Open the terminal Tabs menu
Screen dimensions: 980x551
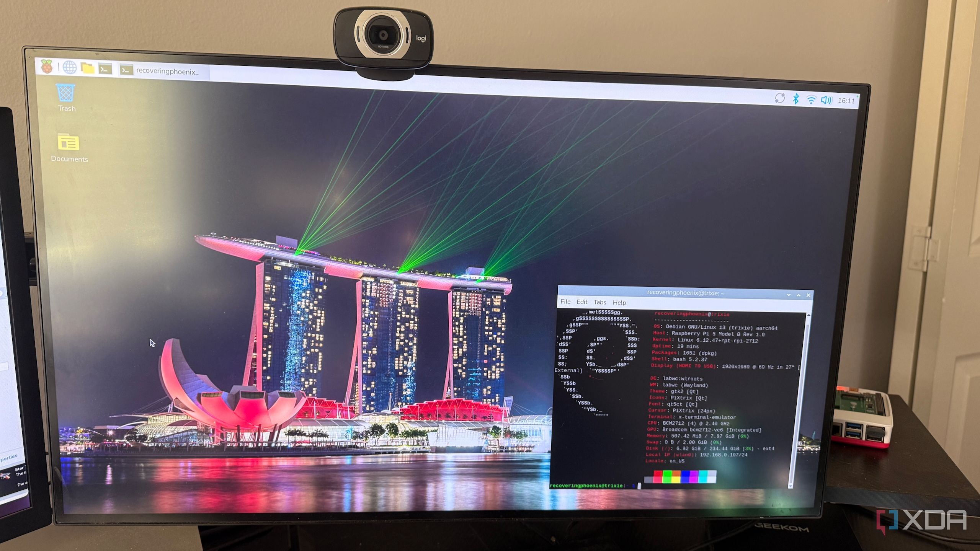pyautogui.click(x=600, y=302)
